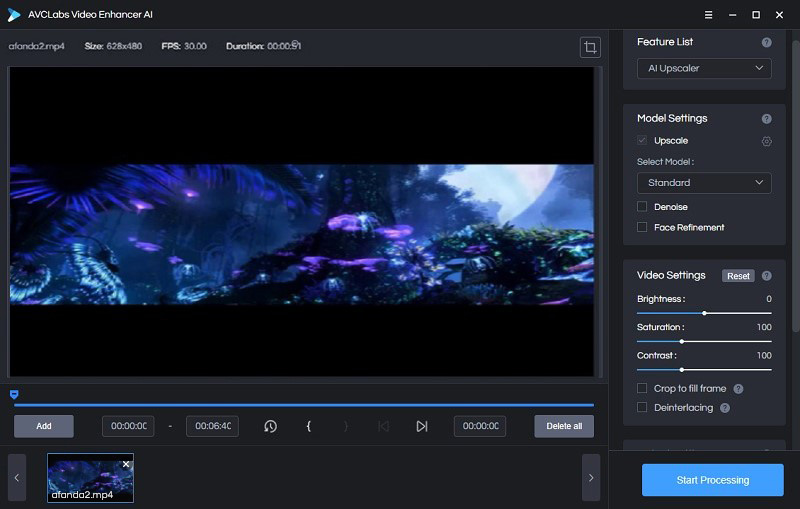Maximize the AVCLabs window

pyautogui.click(x=756, y=15)
